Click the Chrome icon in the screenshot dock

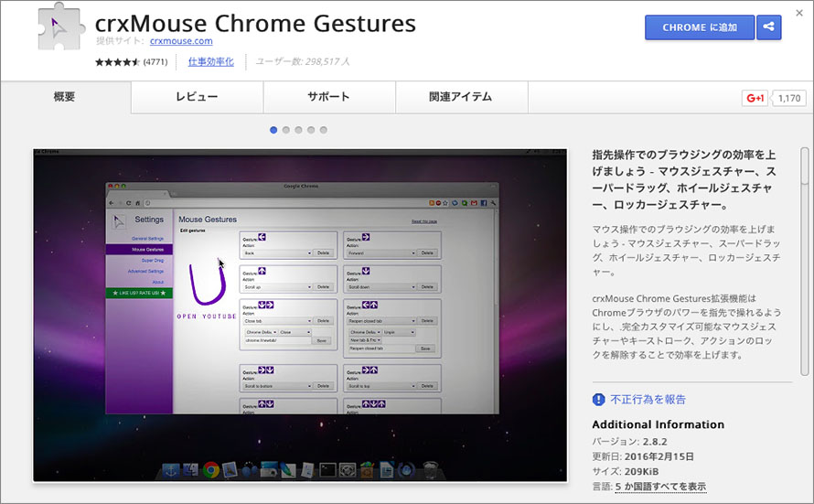(210, 470)
